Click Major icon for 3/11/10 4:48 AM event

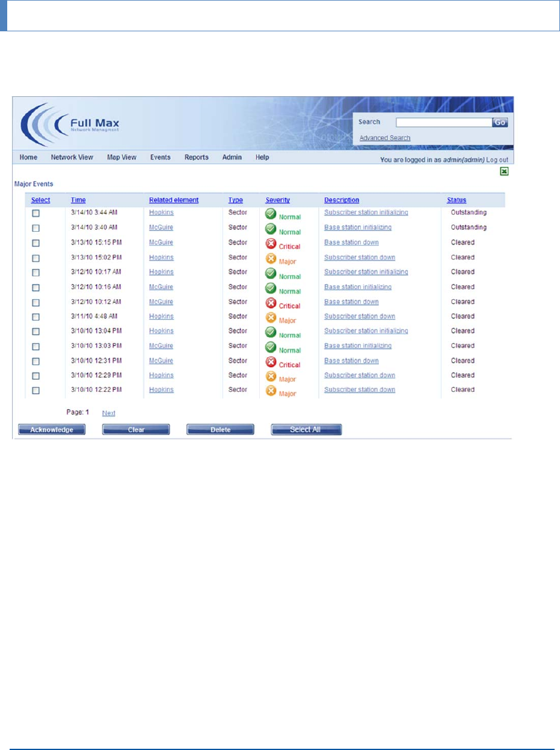pos(271,318)
